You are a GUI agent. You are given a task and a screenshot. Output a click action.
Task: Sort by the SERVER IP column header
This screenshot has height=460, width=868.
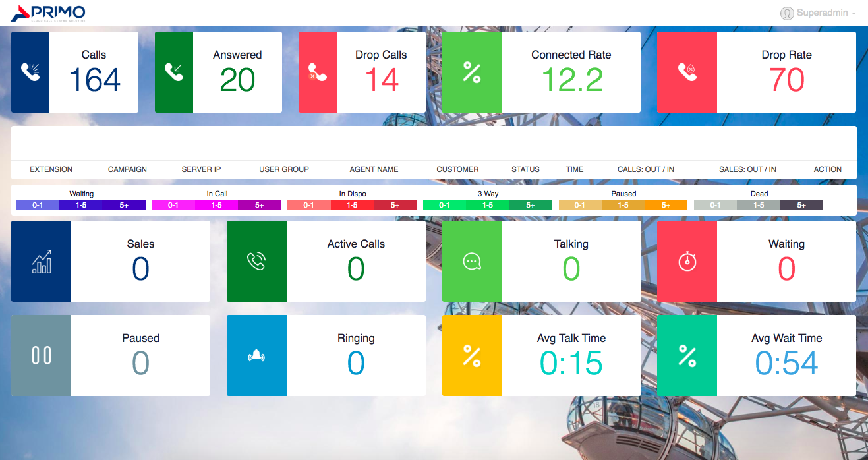click(202, 169)
